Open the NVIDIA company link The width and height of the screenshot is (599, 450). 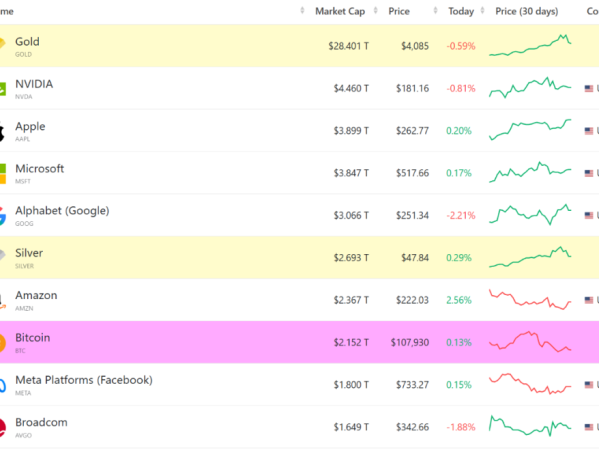pos(34,84)
